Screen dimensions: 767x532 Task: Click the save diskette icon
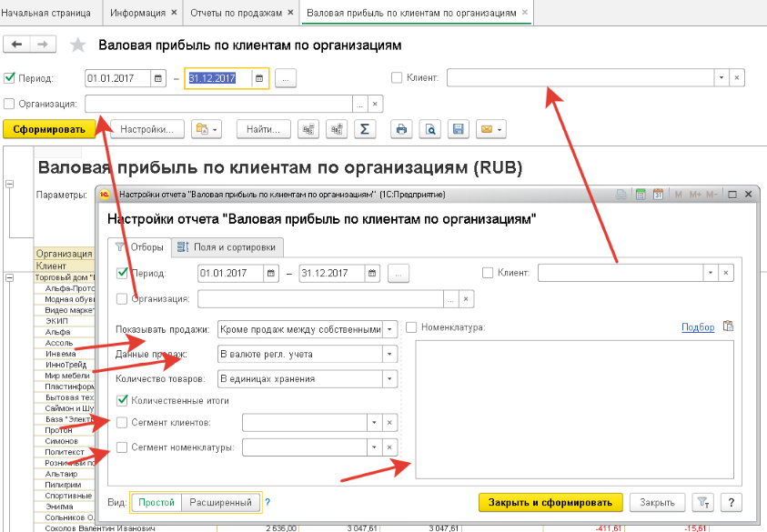(459, 129)
